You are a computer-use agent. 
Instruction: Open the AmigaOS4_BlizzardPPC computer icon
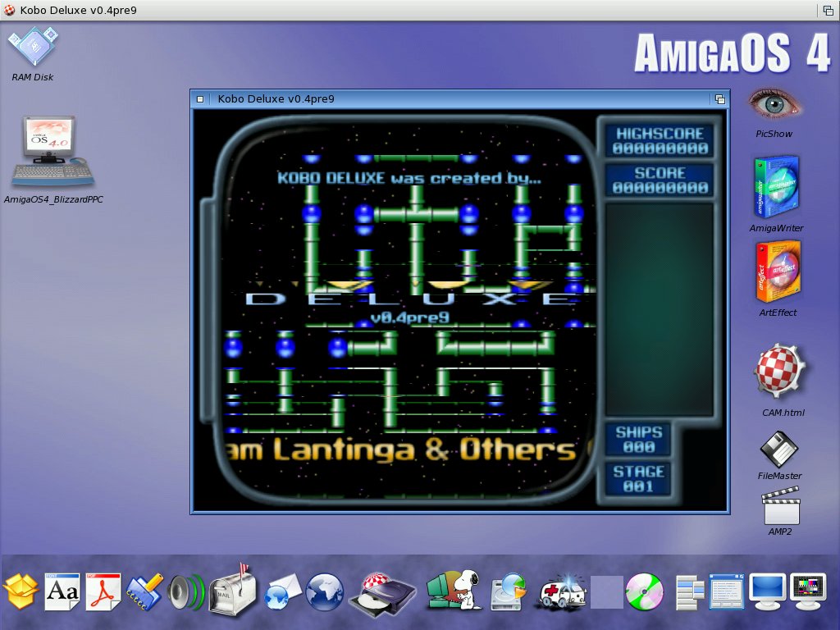tap(52, 152)
